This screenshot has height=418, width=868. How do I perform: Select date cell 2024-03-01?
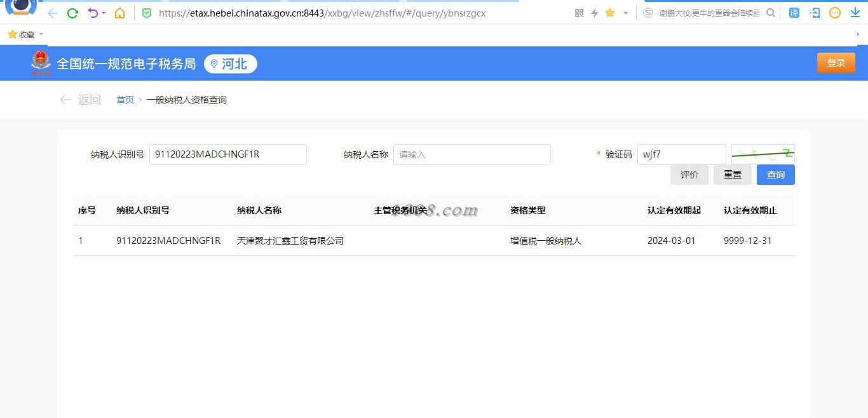(672, 241)
